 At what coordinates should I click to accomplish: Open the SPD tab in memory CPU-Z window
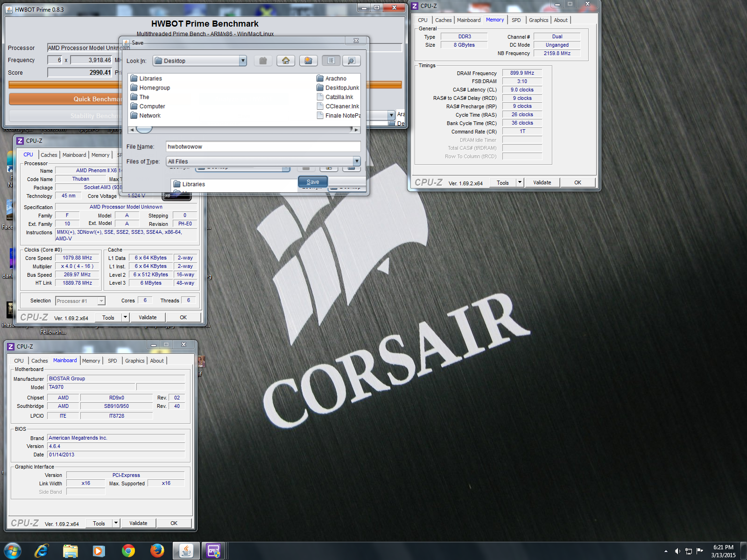click(x=516, y=20)
